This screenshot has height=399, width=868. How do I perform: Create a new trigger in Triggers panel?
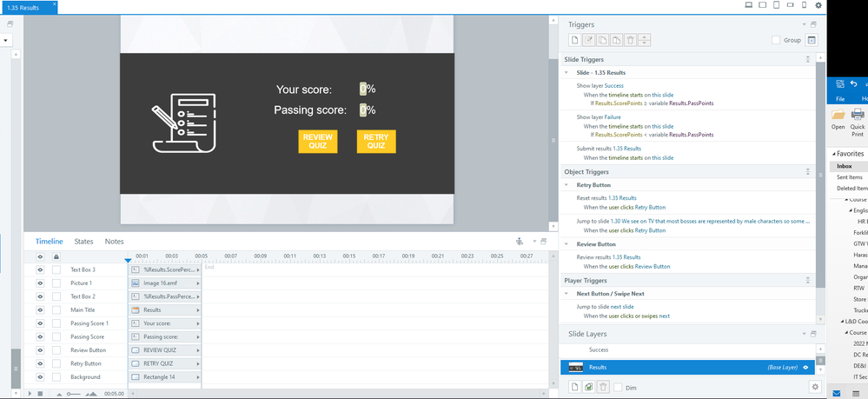pos(575,40)
